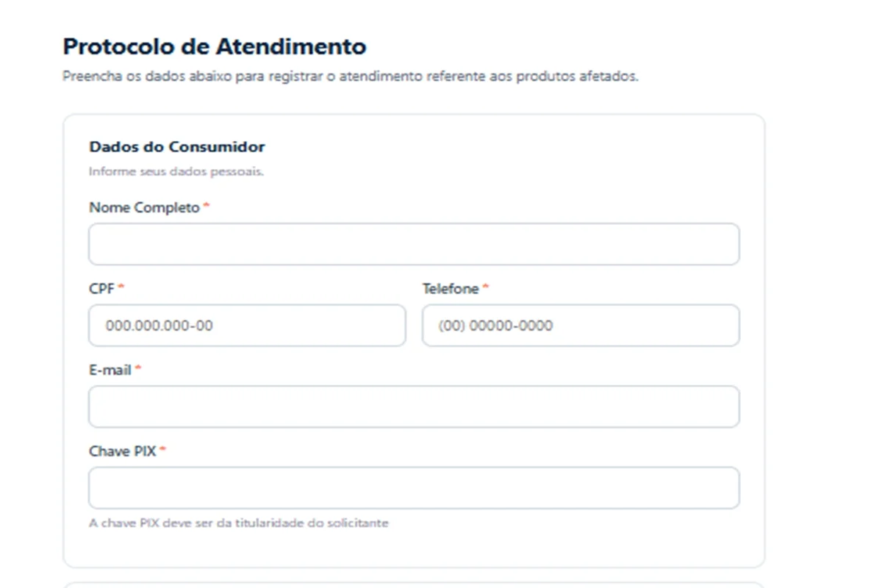Click the "Dados do Consumidor" section title
The width and height of the screenshot is (882, 588).
pyautogui.click(x=177, y=146)
